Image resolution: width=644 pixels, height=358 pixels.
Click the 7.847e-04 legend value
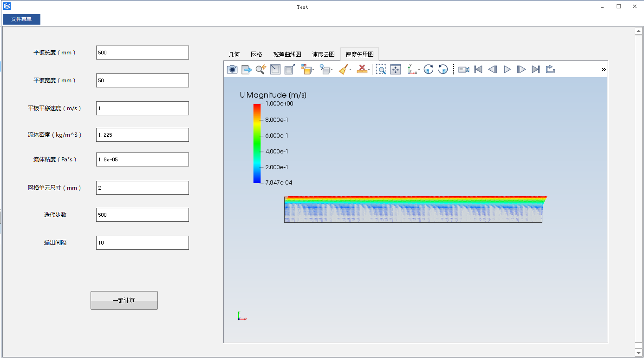pos(279,183)
